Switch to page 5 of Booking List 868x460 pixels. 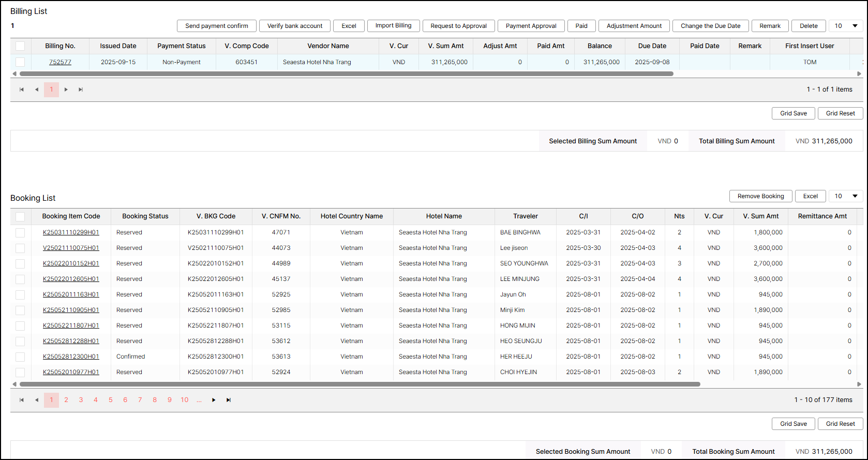click(x=111, y=400)
